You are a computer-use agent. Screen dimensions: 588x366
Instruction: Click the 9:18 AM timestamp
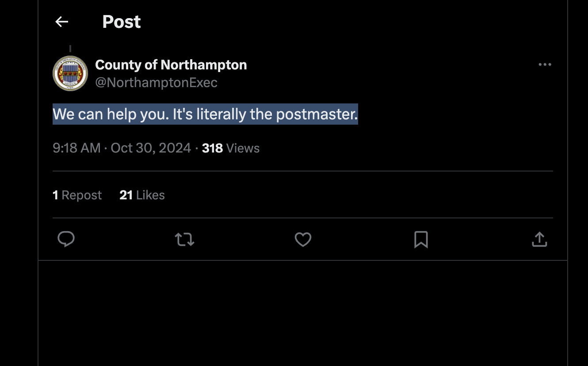pos(76,148)
